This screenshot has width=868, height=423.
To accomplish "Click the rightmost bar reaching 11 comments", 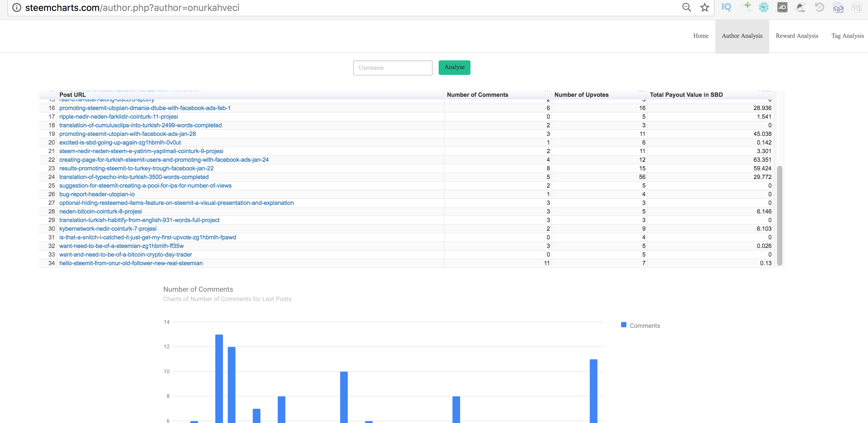I will point(593,391).
